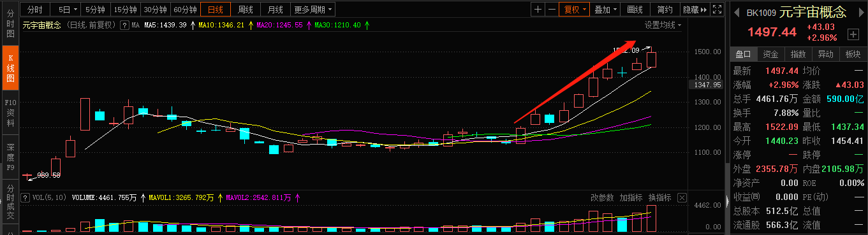Zoom out chart with minus icon
Image resolution: width=868 pixels, height=235 pixels.
(x=552, y=10)
